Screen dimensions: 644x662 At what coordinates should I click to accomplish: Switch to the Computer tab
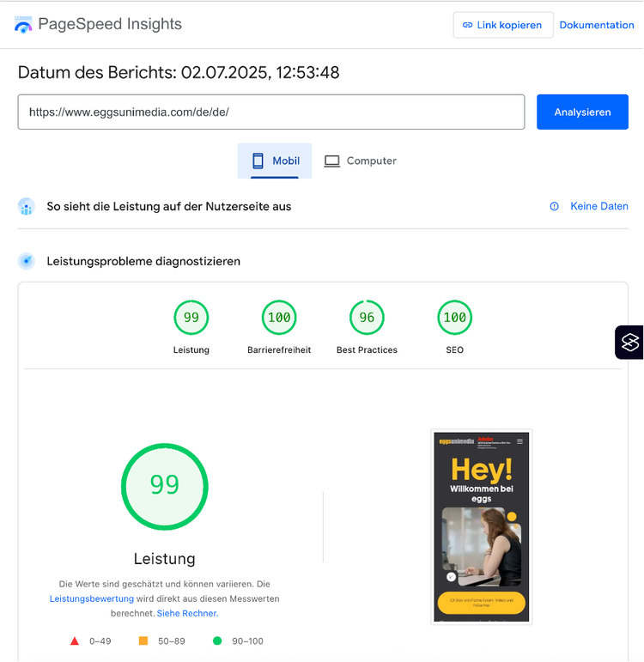tap(360, 161)
